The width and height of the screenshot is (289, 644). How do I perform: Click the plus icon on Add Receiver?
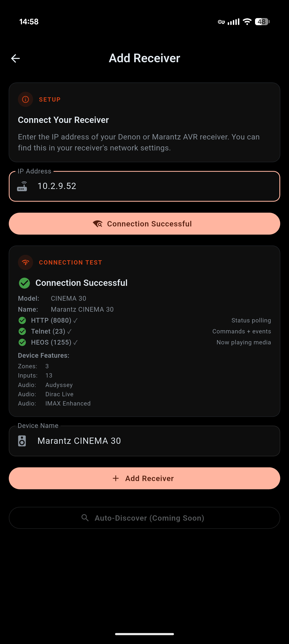(x=116, y=478)
